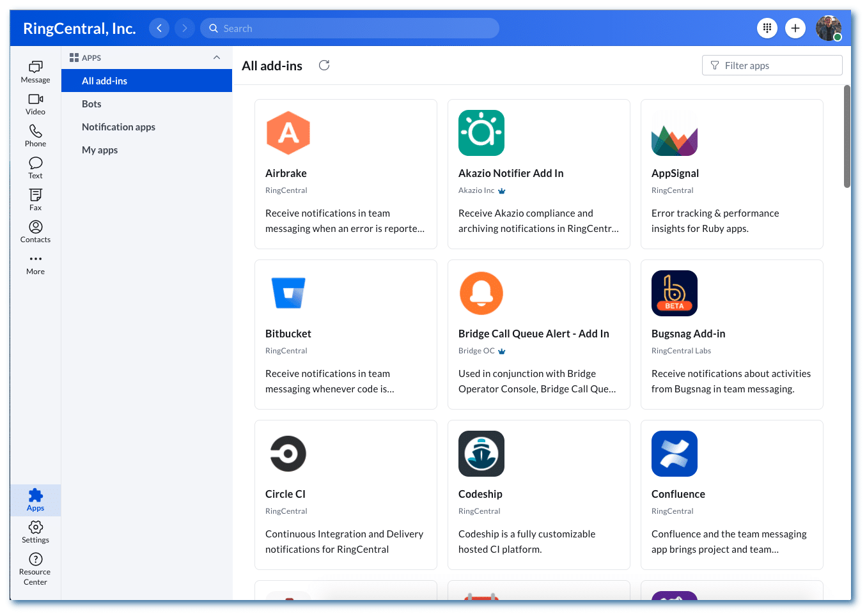Open the Airbrake title link

(x=286, y=173)
